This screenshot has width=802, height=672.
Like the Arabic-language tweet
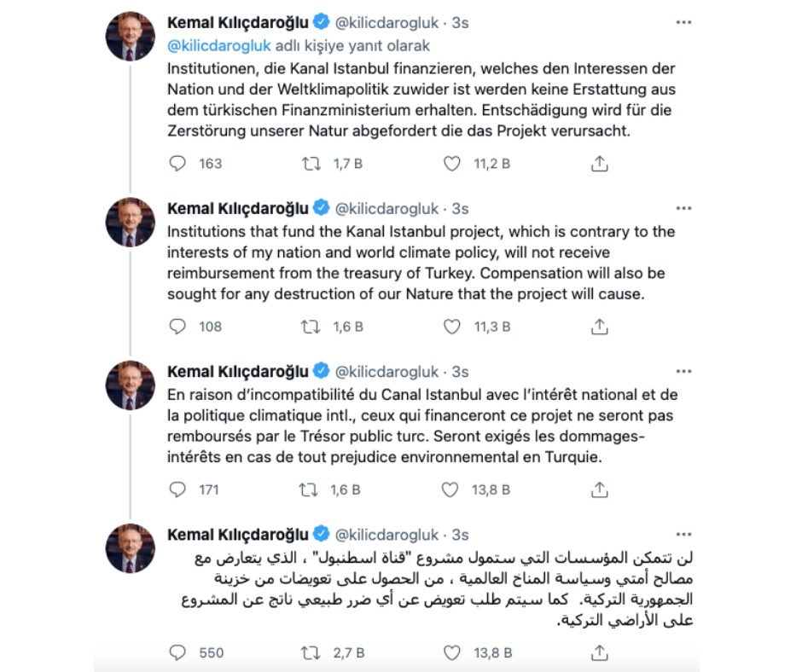pyautogui.click(x=452, y=653)
